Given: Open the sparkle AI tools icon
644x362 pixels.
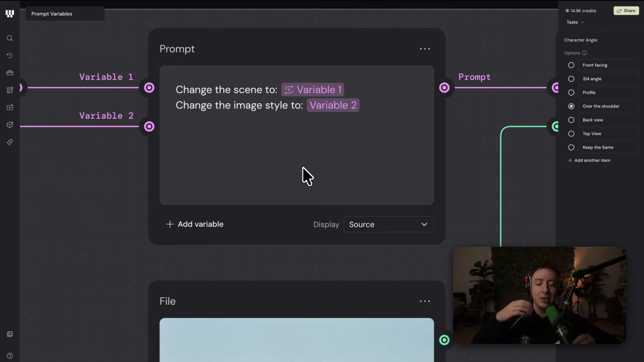Looking at the screenshot, I should tap(10, 142).
